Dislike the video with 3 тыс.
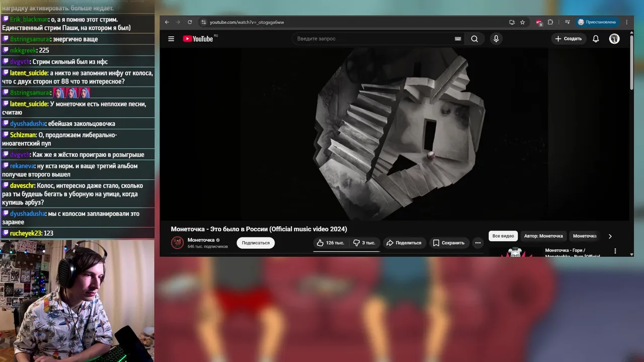Viewport: 644px width, 362px height. (364, 243)
